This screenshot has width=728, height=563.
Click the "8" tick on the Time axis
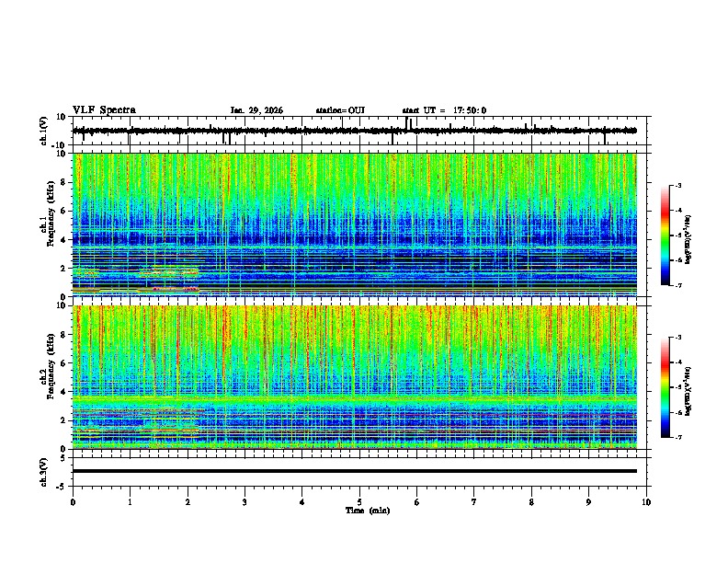(531, 501)
